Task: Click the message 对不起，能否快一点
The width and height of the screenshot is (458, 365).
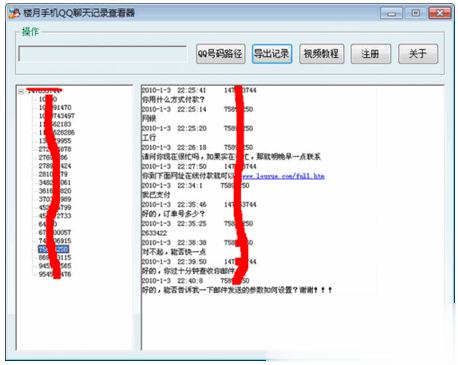Action: click(x=174, y=252)
